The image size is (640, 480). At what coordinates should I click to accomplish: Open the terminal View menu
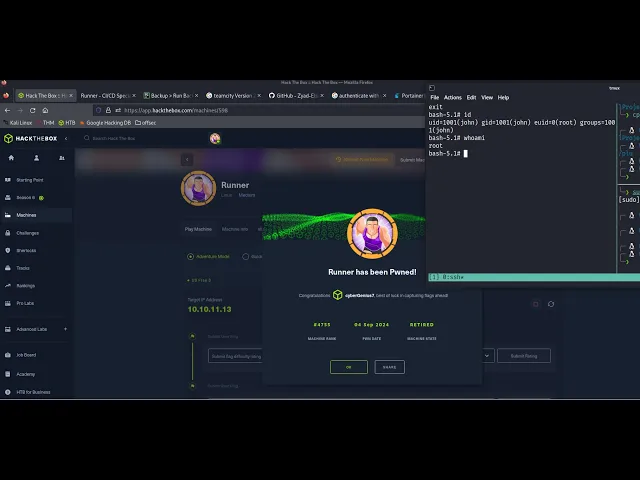[x=487, y=98]
